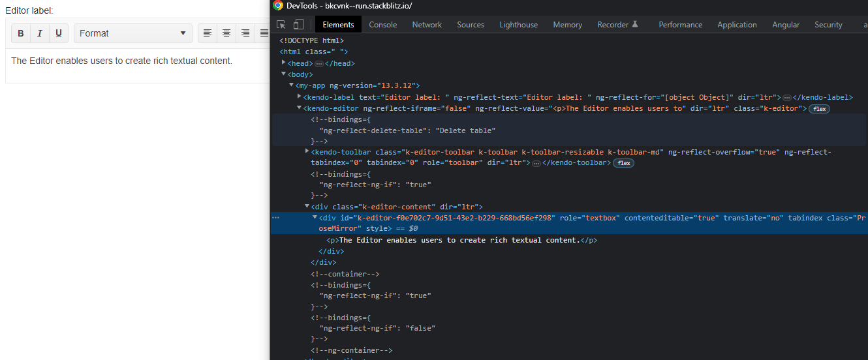Center align text in the editor
This screenshot has height=360, width=868.
[226, 33]
